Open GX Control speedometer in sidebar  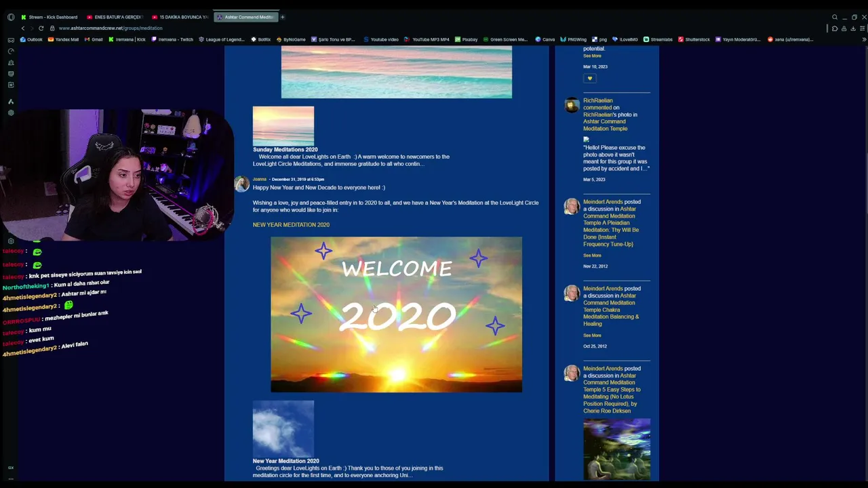coord(11,52)
